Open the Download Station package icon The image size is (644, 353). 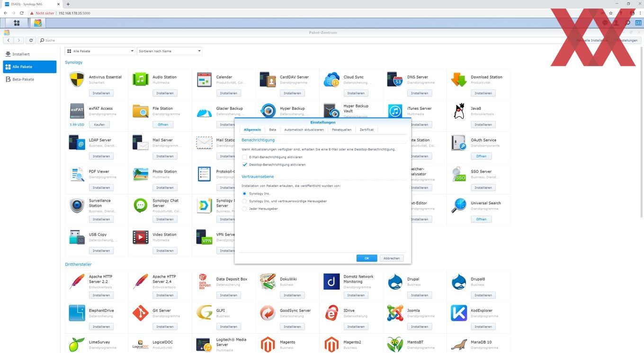click(459, 79)
